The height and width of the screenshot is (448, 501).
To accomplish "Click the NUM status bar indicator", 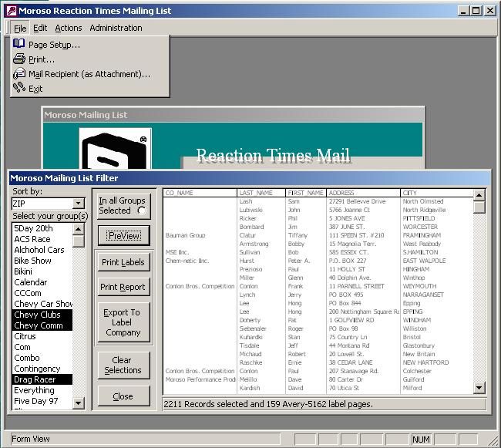I will point(421,440).
